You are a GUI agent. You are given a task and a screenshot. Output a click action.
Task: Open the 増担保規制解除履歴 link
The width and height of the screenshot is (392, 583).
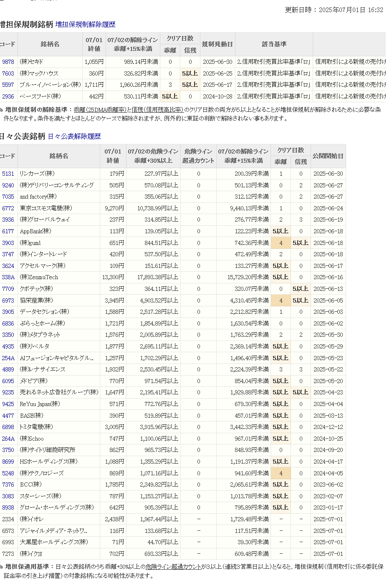tap(85, 25)
